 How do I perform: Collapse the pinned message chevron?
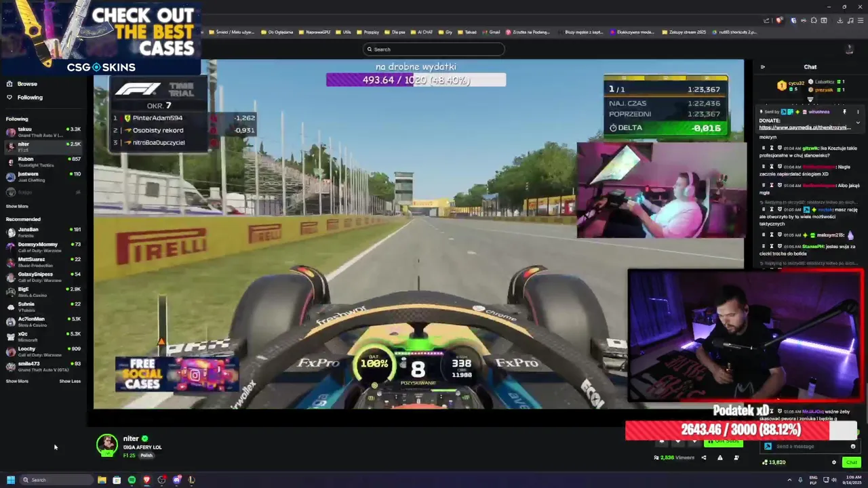(858, 123)
